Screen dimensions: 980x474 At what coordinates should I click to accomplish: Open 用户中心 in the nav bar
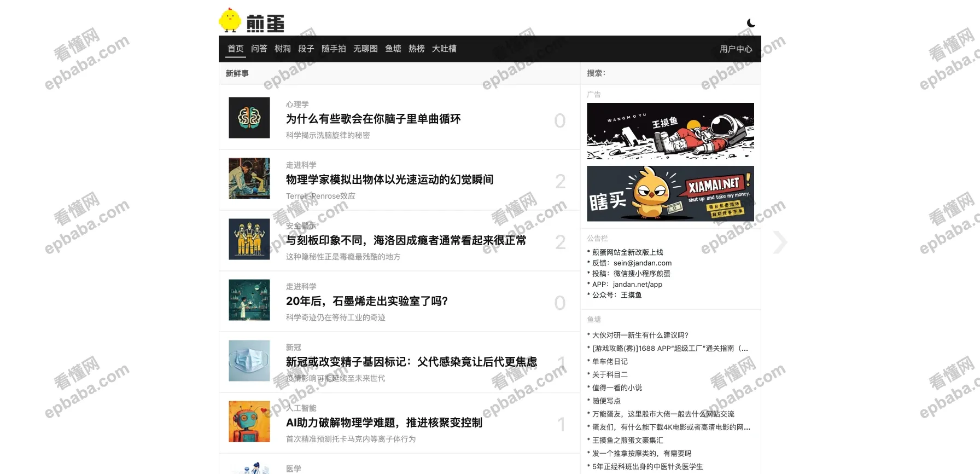tap(736, 49)
